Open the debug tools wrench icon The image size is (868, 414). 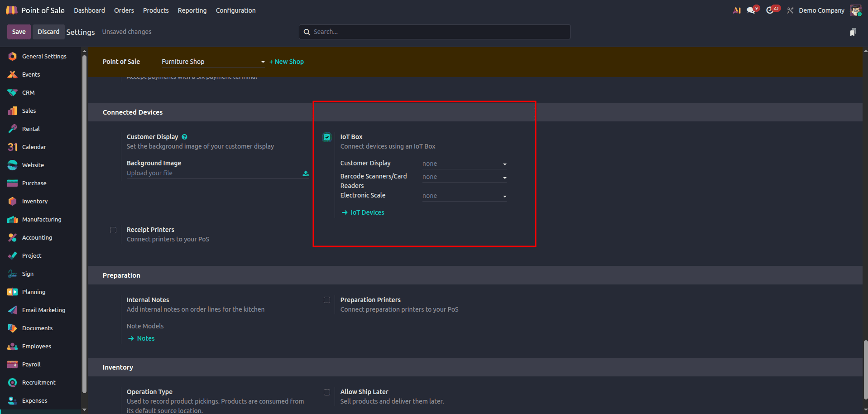click(790, 10)
